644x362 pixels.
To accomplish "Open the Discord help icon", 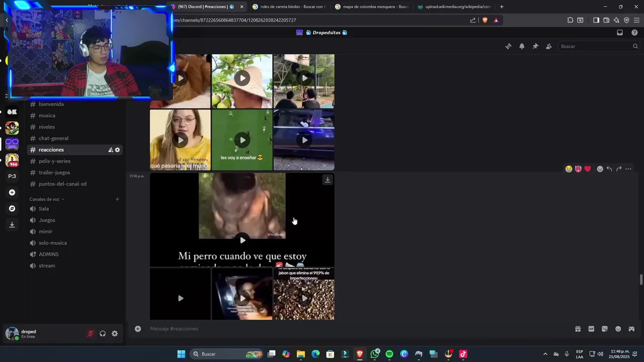I will pyautogui.click(x=634, y=33).
